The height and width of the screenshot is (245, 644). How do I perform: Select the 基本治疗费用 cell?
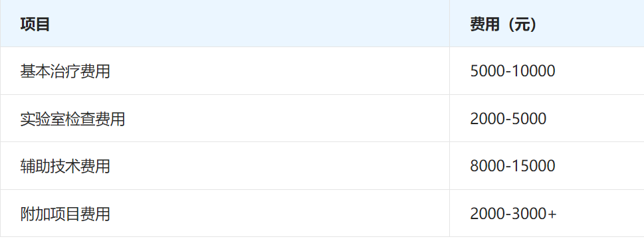tap(225, 71)
